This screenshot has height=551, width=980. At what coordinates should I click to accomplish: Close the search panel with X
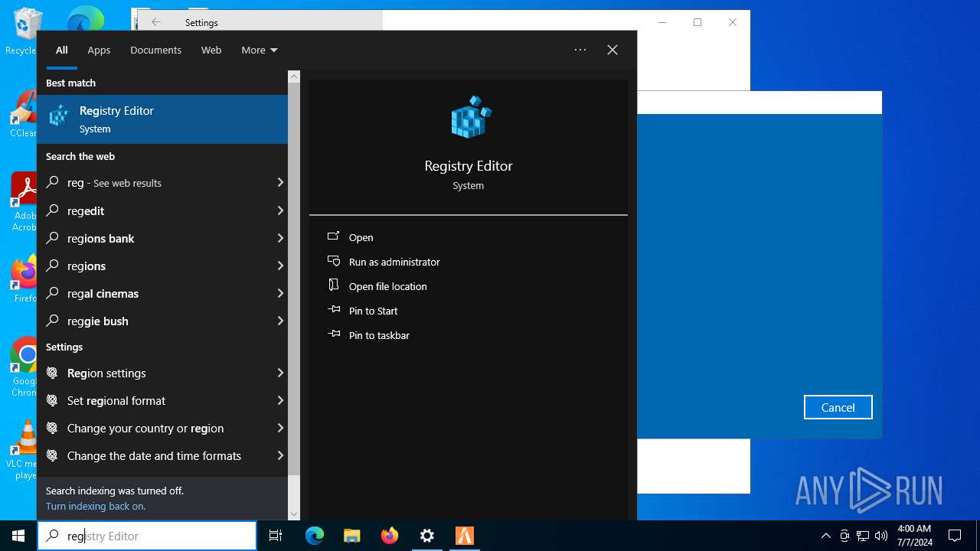point(612,50)
